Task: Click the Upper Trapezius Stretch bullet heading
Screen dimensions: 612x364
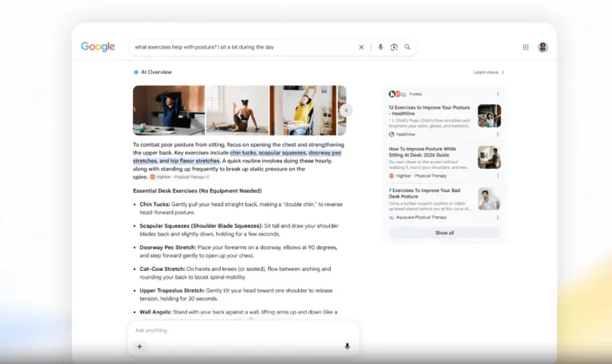Action: point(172,291)
